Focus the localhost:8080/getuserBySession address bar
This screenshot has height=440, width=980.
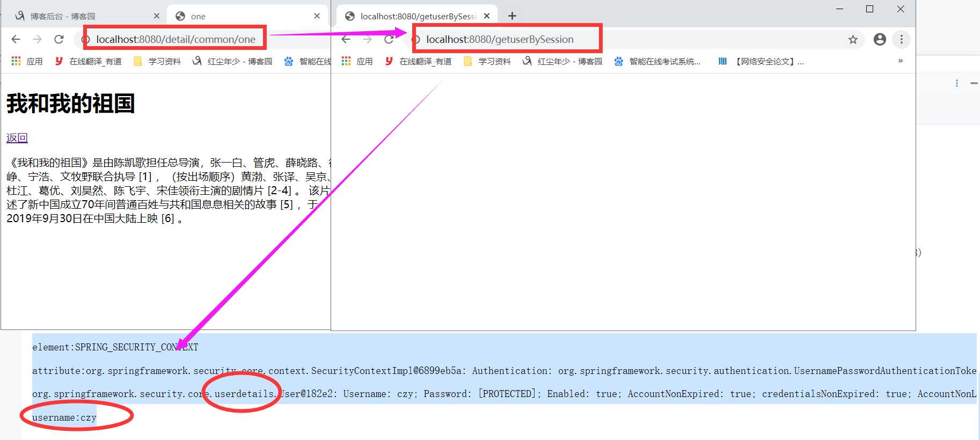tap(500, 39)
